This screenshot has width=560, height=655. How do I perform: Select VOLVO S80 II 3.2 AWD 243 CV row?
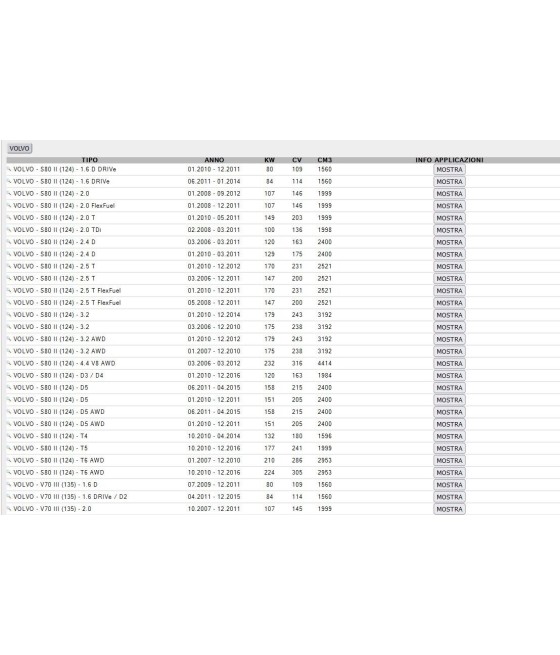(283, 339)
